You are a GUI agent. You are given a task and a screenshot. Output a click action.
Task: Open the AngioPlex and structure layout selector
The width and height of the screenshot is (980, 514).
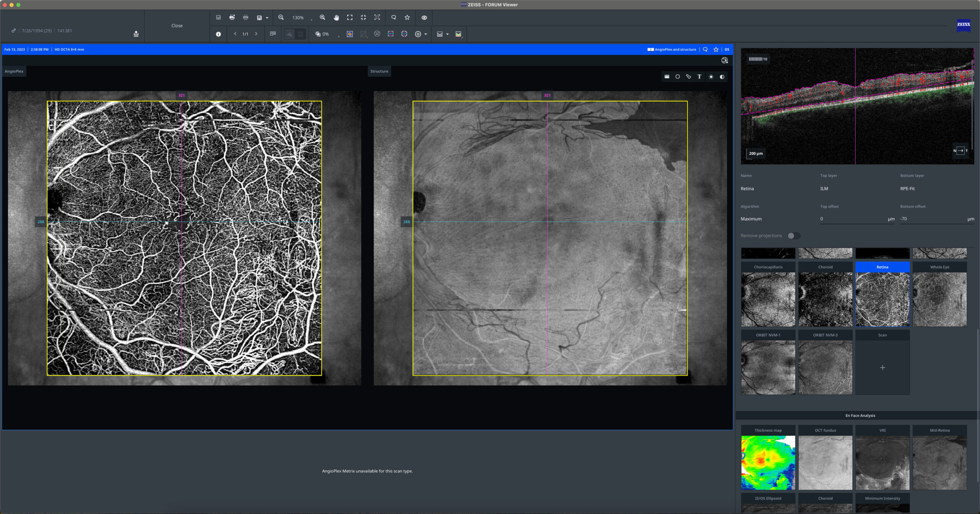click(x=672, y=49)
